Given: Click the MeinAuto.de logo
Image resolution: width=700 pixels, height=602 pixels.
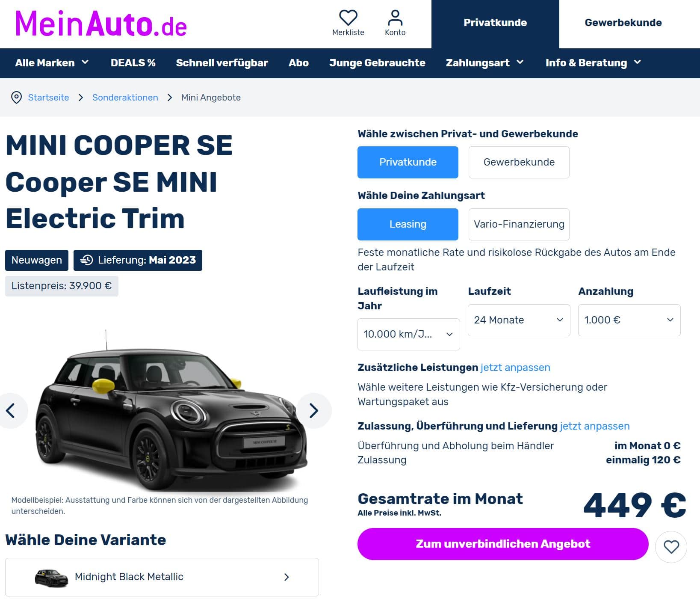Looking at the screenshot, I should click(101, 24).
